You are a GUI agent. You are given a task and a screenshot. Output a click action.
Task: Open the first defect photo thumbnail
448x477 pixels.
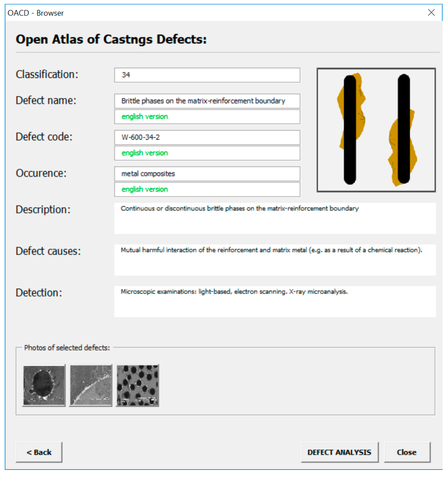coord(44,385)
